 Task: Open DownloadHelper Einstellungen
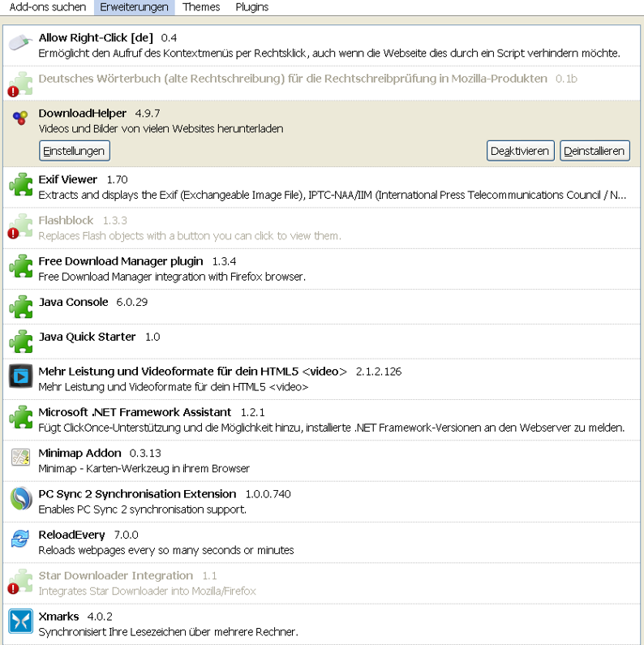coord(75,151)
